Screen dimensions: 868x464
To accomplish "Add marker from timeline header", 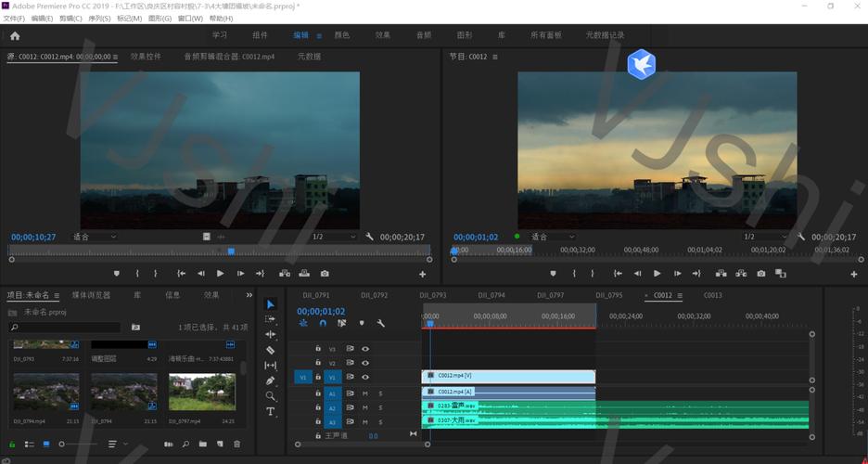I will (x=362, y=323).
